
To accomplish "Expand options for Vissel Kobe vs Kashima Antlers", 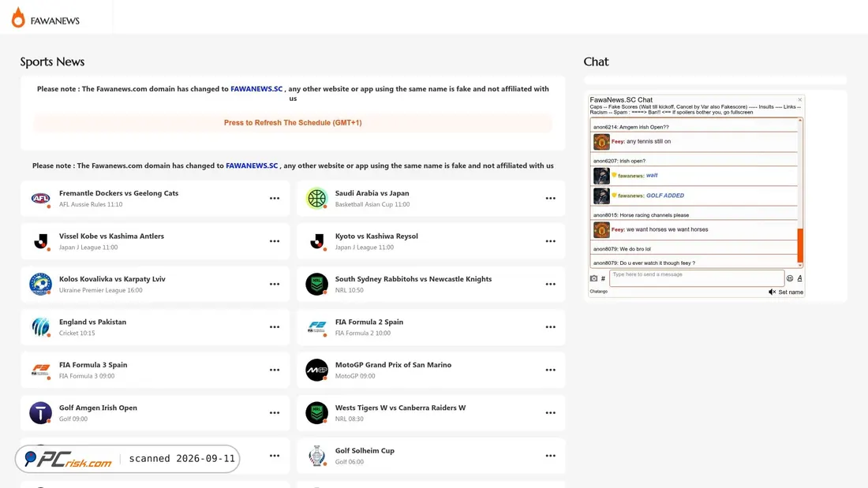I will (x=275, y=241).
